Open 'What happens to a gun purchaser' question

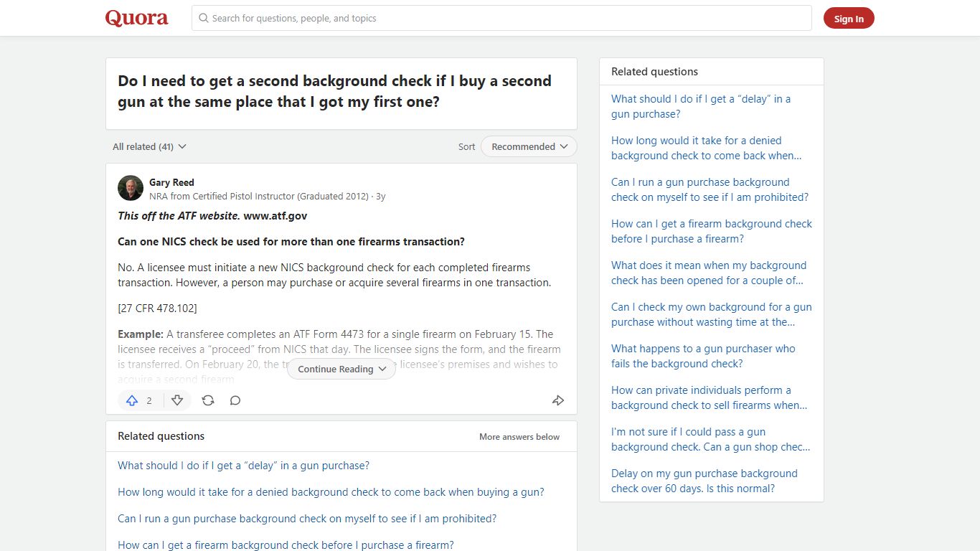click(703, 356)
